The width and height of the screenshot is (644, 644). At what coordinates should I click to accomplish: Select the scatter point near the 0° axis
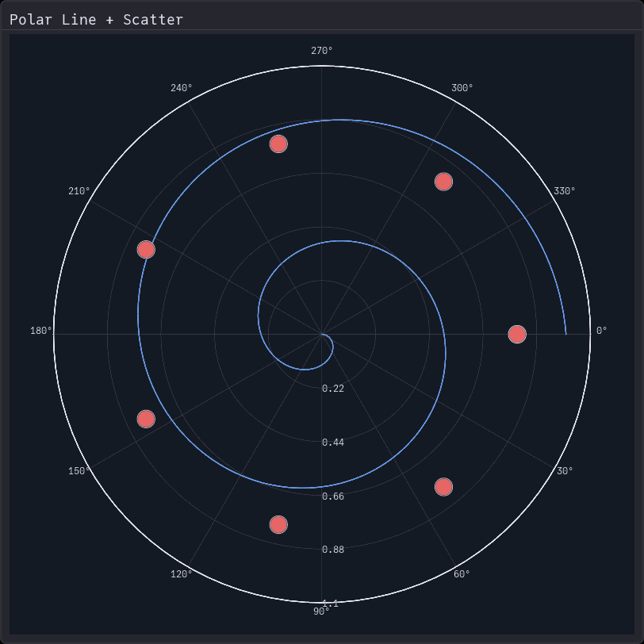pos(517,333)
